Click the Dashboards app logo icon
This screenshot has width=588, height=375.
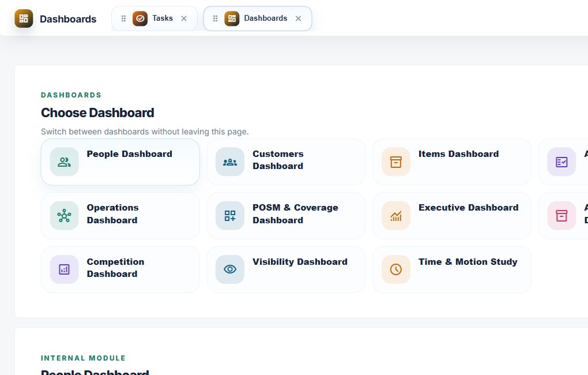click(24, 19)
